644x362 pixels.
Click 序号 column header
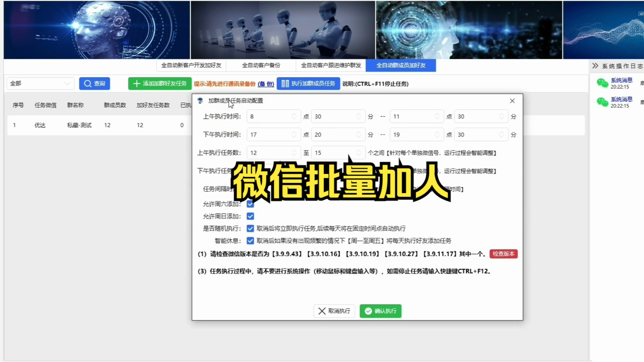point(18,105)
